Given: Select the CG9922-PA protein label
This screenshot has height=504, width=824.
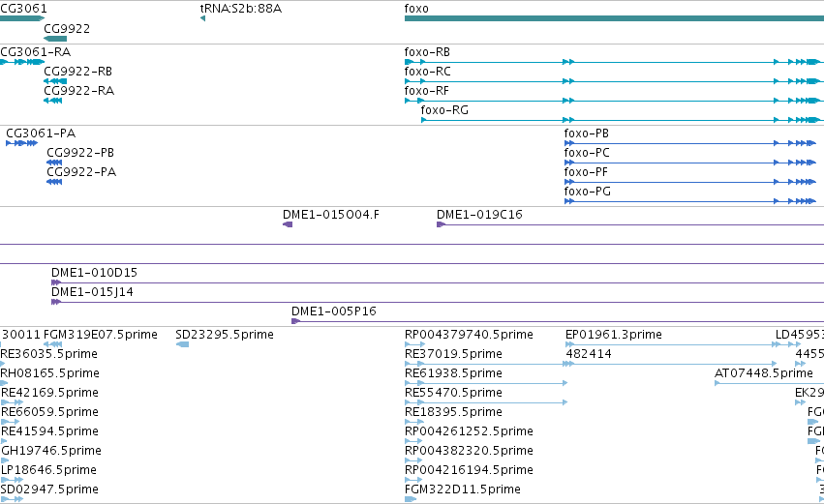Looking at the screenshot, I should pos(81,172).
